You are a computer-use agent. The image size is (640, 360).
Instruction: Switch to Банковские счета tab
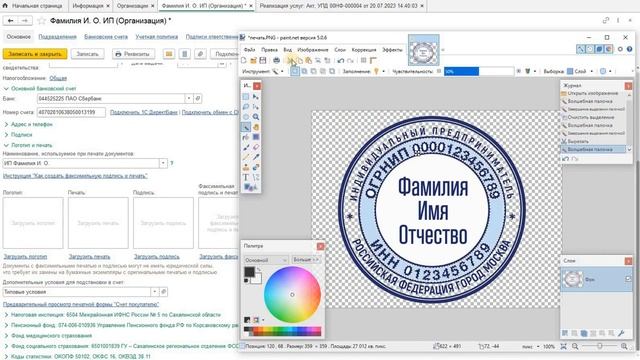(x=106, y=37)
